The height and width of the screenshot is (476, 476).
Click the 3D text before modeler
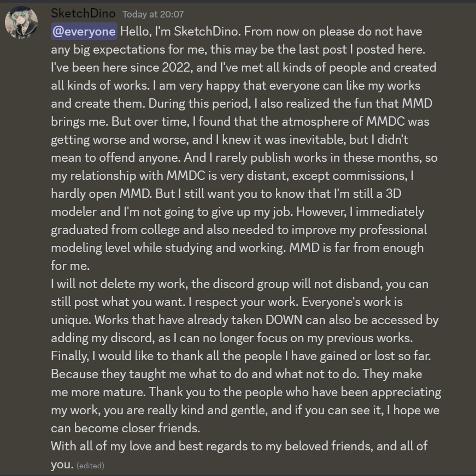(393, 193)
